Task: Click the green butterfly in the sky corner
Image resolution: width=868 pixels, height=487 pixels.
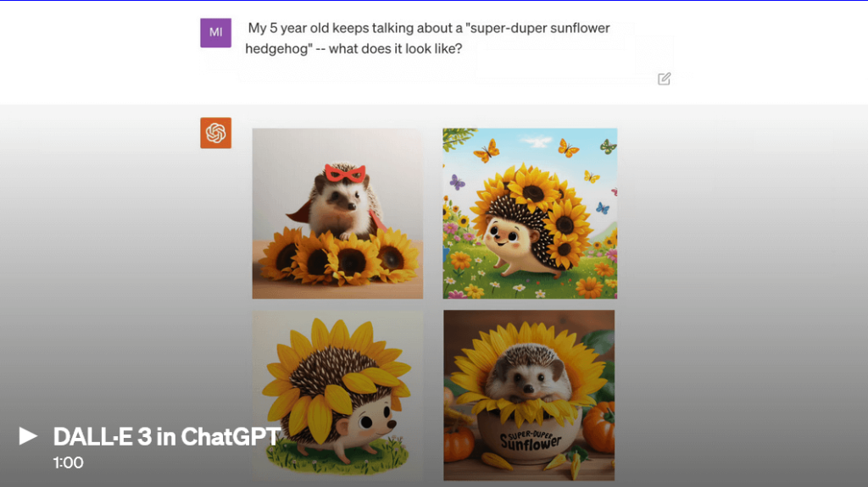Action: pos(608,146)
